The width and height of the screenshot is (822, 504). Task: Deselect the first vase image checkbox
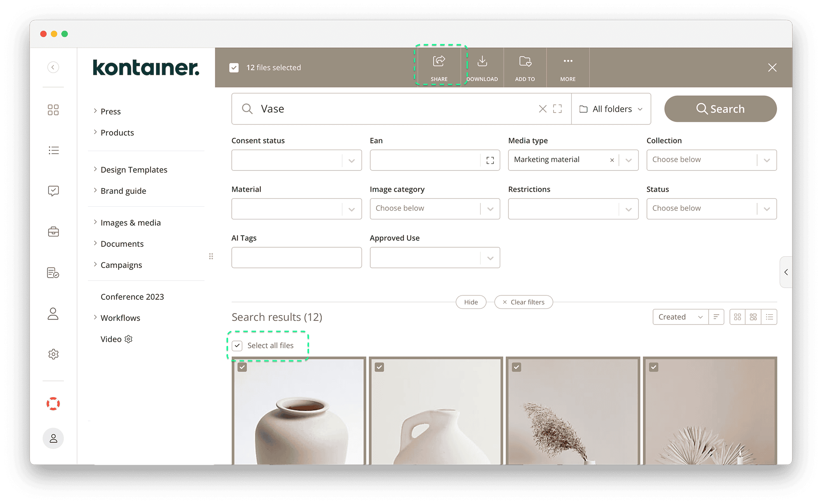[x=242, y=367]
